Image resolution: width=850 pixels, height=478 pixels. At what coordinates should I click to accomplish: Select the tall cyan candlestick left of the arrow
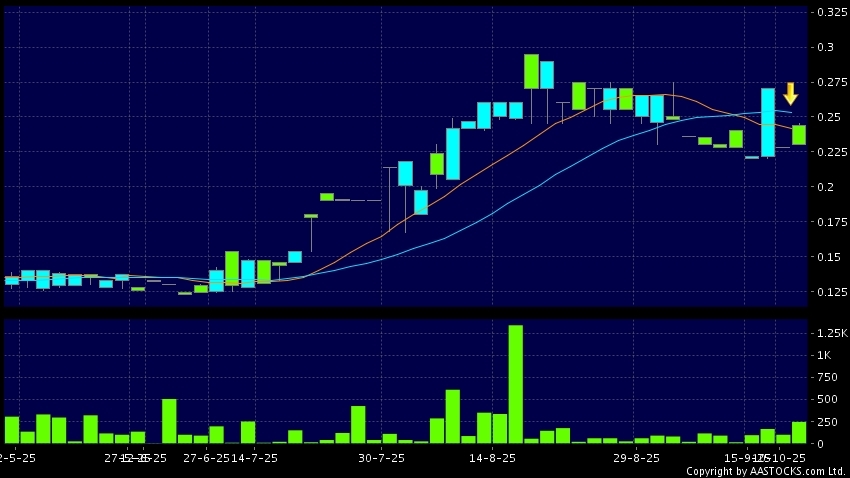click(768, 122)
